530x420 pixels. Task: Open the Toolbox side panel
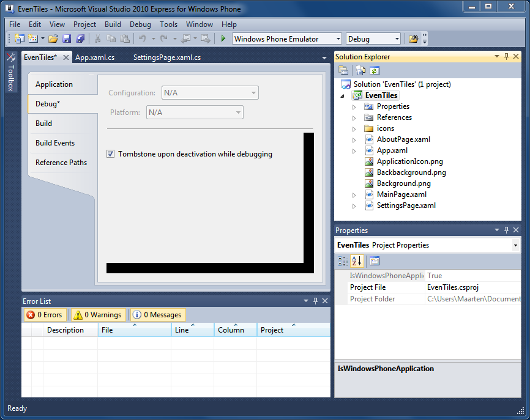click(10, 72)
